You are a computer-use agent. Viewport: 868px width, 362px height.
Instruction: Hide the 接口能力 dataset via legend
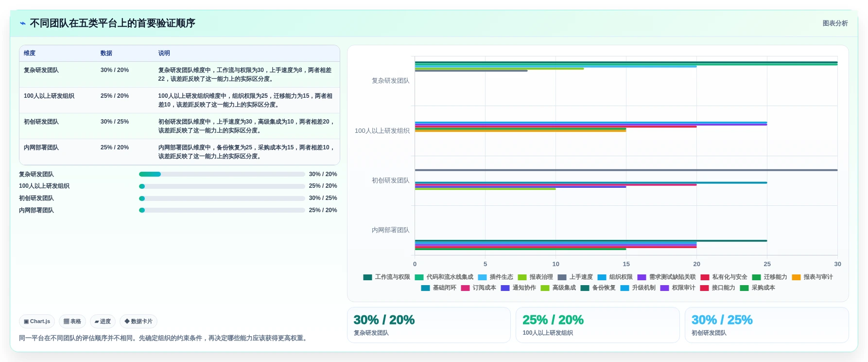(718, 288)
